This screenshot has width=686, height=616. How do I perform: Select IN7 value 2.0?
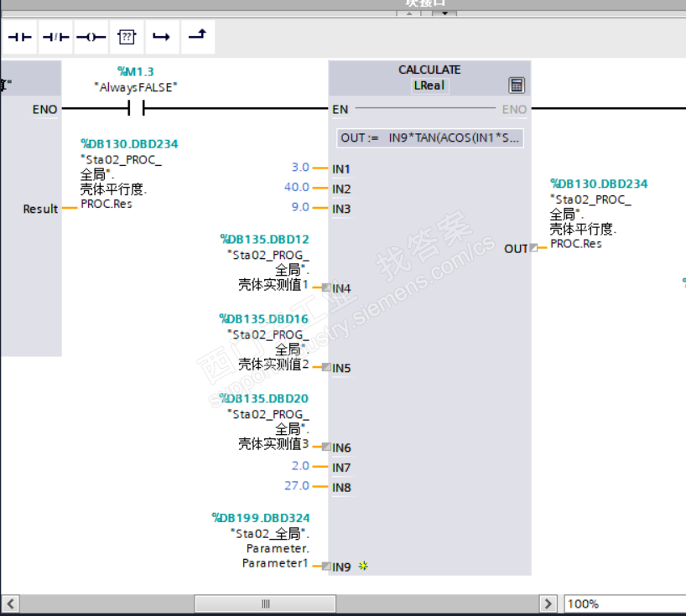[x=300, y=466]
